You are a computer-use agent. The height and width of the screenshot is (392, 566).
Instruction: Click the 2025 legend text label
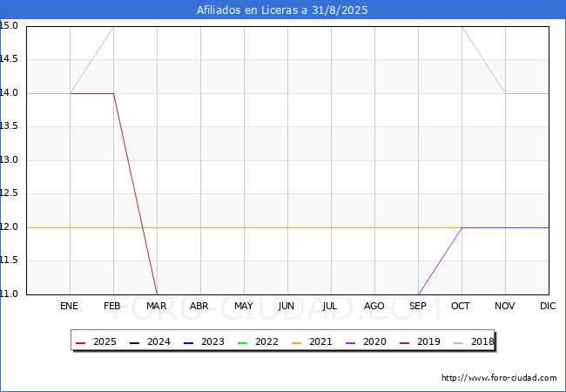(x=104, y=342)
